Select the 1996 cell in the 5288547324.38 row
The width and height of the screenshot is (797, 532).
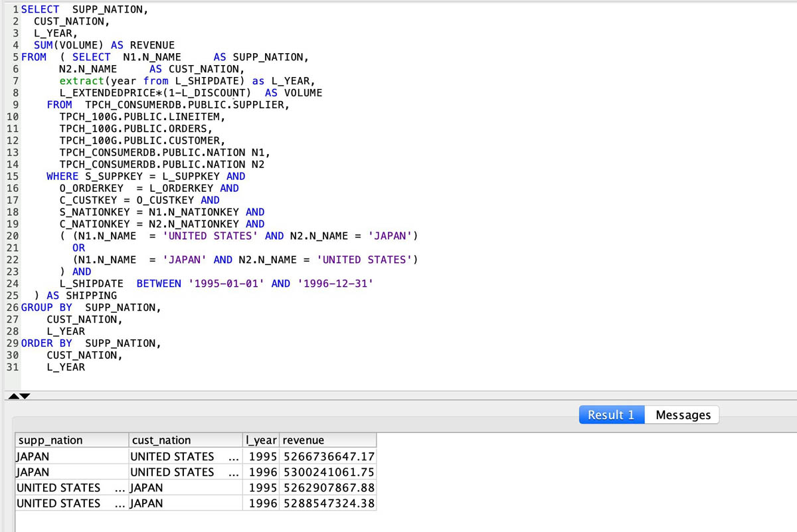(262, 503)
